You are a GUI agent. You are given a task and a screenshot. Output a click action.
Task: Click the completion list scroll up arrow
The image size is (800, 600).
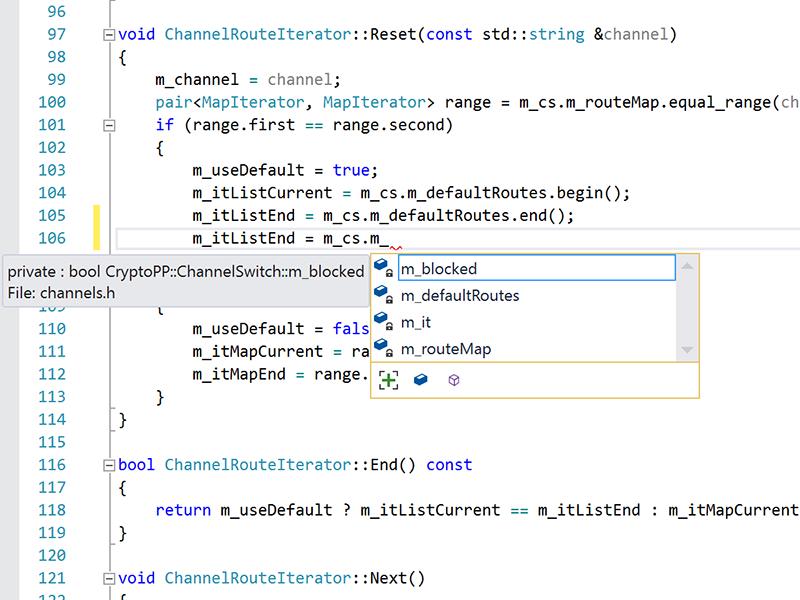[687, 266]
